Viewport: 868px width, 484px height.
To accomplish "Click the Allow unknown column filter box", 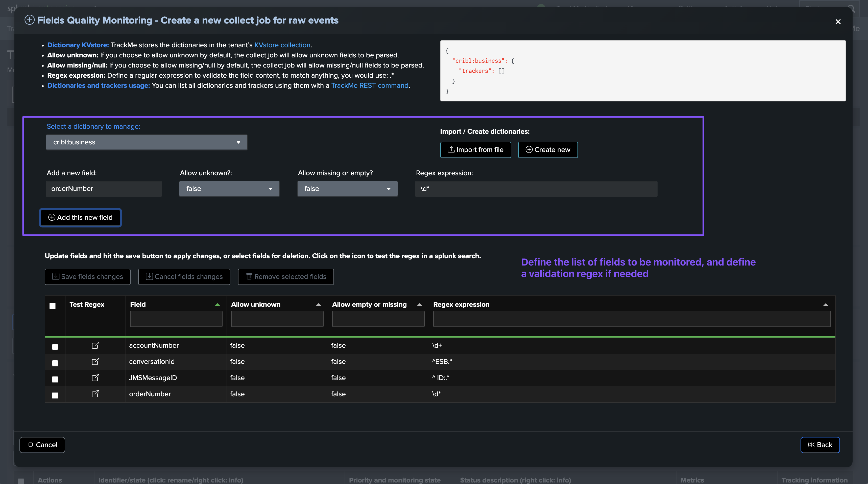I will (277, 319).
